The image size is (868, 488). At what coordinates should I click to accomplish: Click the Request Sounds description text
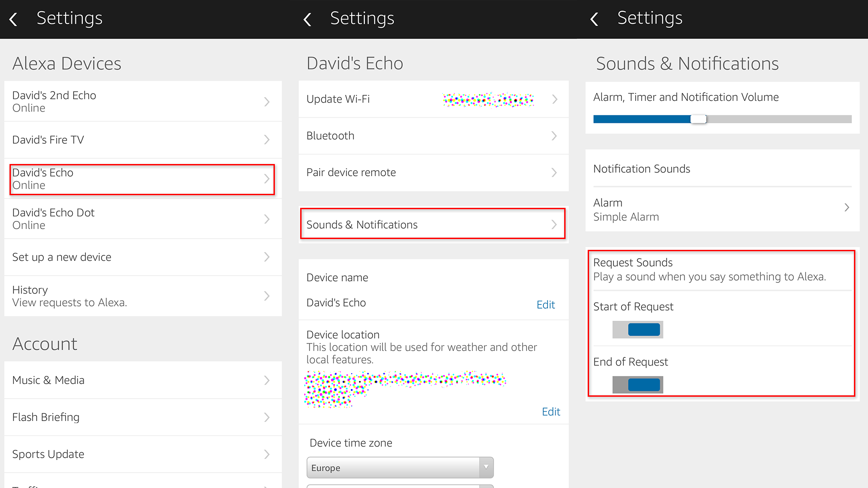709,277
